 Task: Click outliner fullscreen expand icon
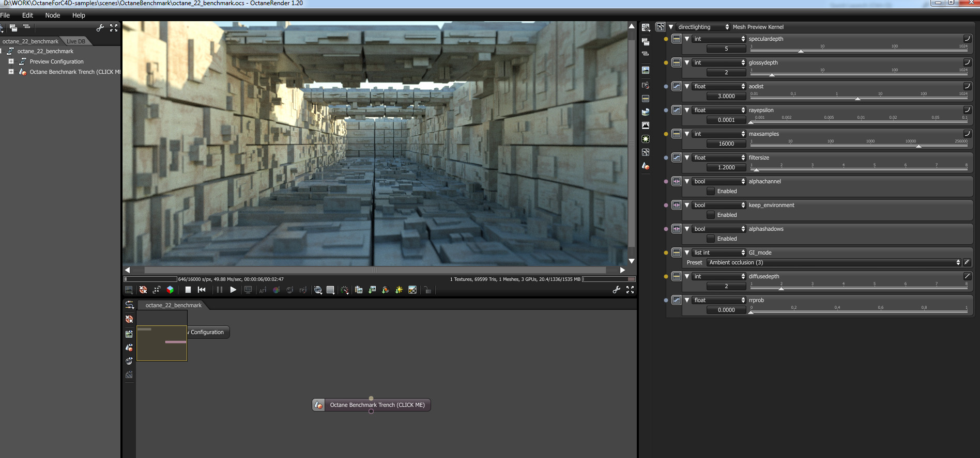click(x=114, y=28)
